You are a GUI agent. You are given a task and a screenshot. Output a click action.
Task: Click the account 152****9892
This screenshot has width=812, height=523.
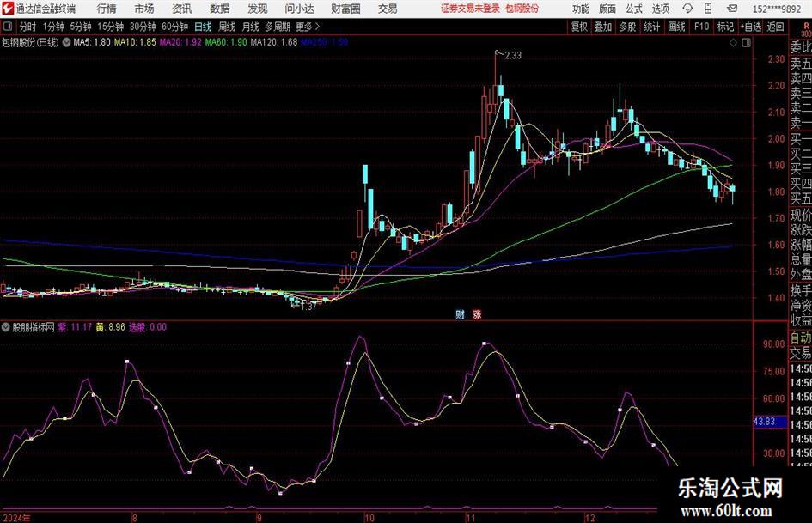click(x=776, y=9)
